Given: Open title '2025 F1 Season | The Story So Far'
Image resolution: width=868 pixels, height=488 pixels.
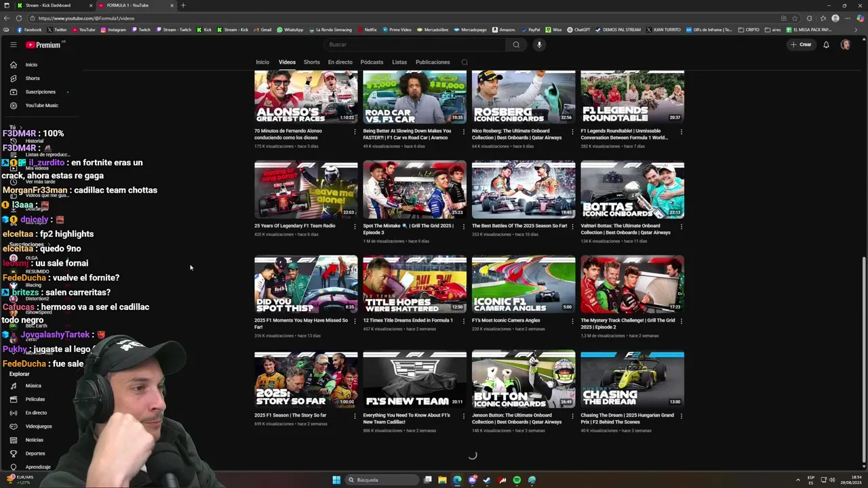Looking at the screenshot, I should click(x=290, y=415).
